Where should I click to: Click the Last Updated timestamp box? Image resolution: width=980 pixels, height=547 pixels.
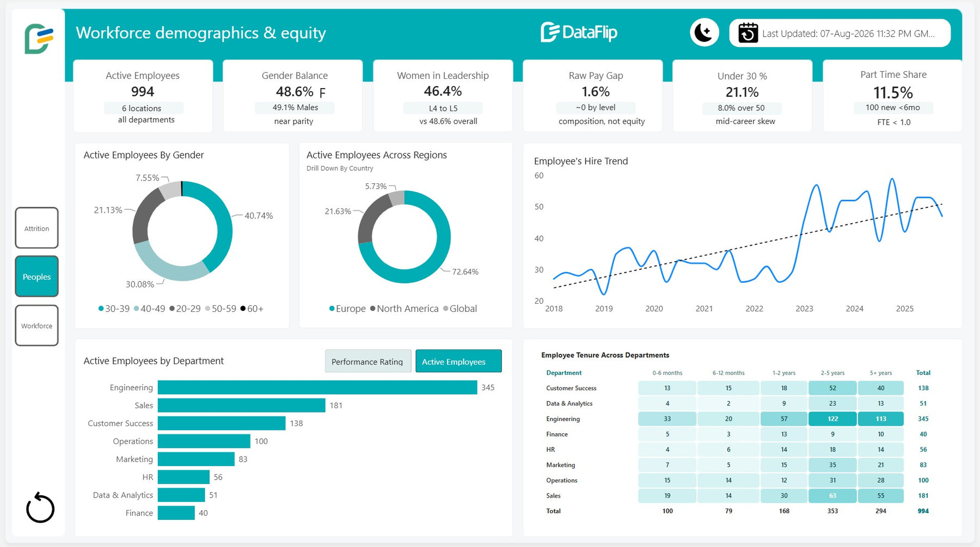click(x=840, y=33)
